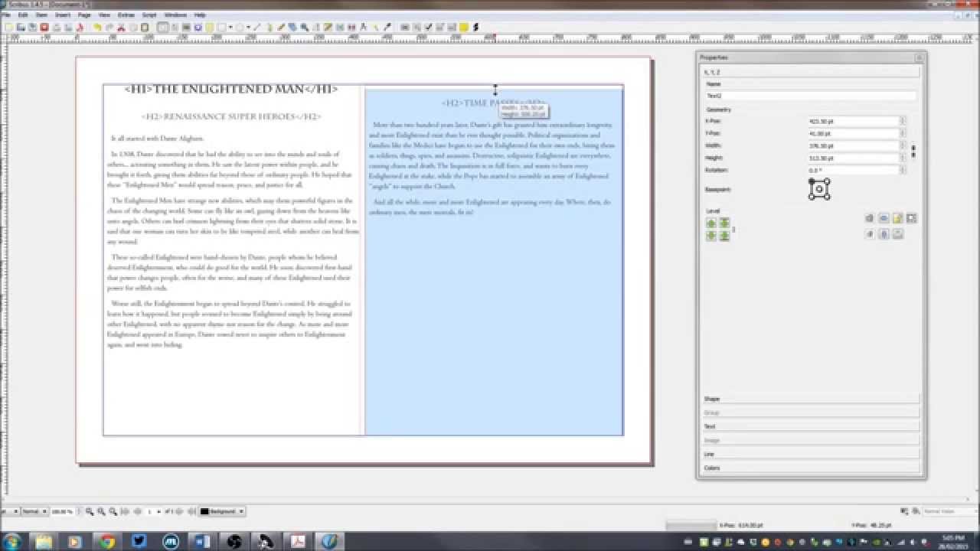Viewport: 980px width, 551px height.
Task: Open the Insert Polygon dropdown arrow
Action: [248, 27]
